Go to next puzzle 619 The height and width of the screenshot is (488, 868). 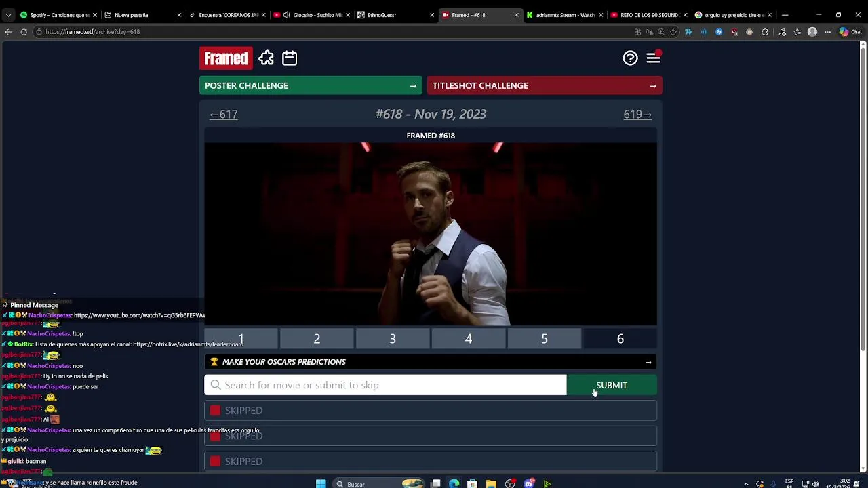637,115
